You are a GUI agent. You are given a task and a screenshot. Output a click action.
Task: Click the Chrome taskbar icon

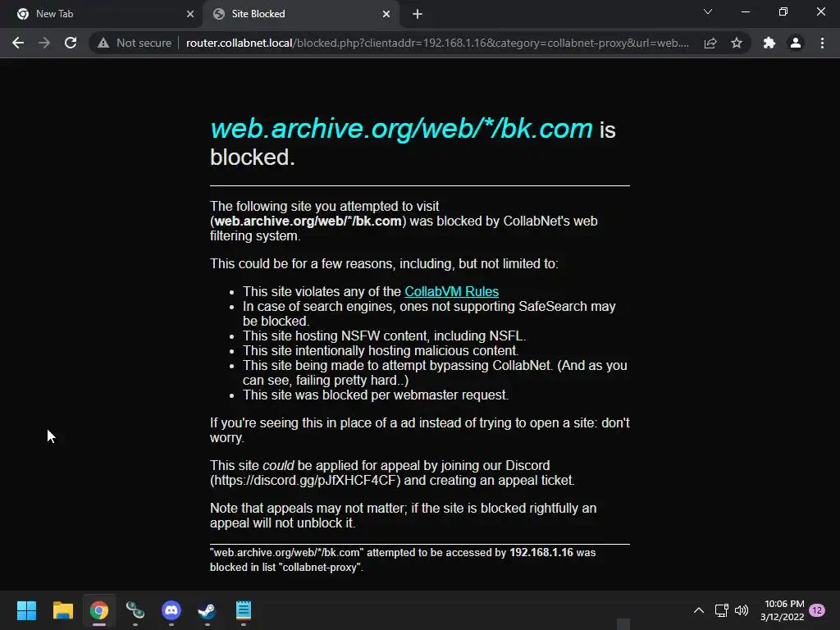click(99, 610)
